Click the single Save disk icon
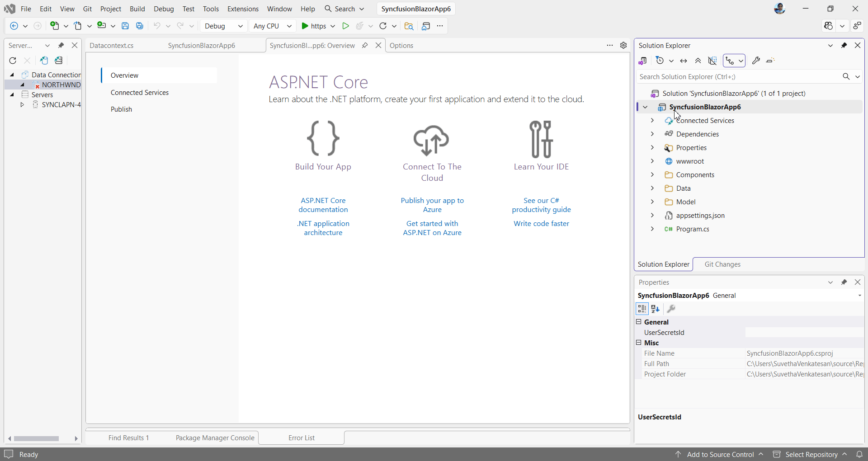The image size is (868, 461). click(x=125, y=26)
